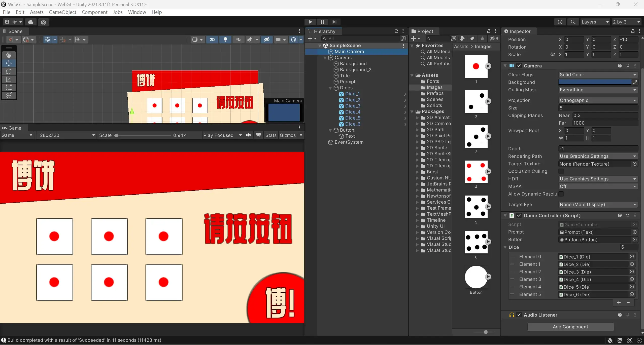Select the Rect tool
This screenshot has height=345, width=644.
[9, 87]
